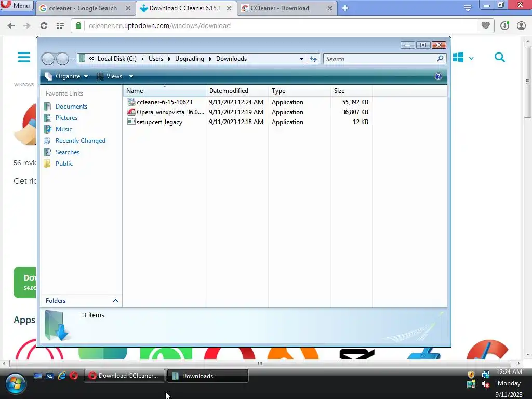
Task: Click the browser forward arrow
Action: pos(27,26)
